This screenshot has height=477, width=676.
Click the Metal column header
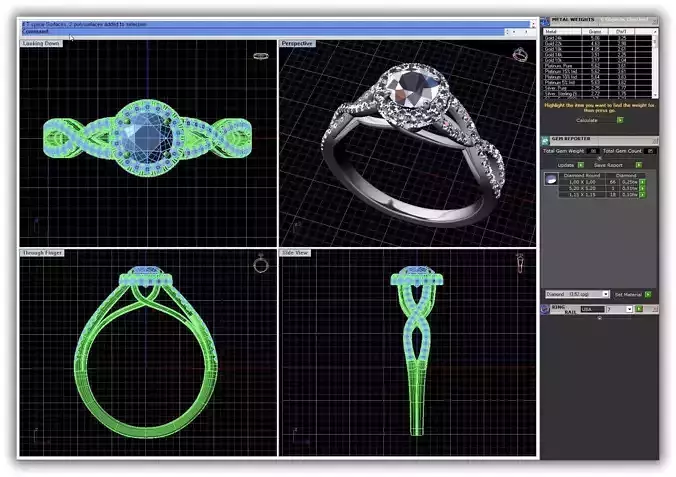[562, 31]
